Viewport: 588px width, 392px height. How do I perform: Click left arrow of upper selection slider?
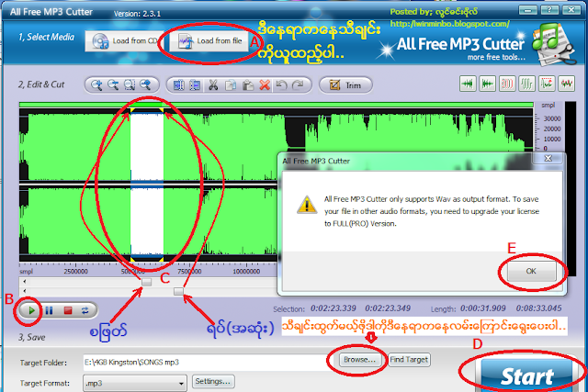[25, 282]
